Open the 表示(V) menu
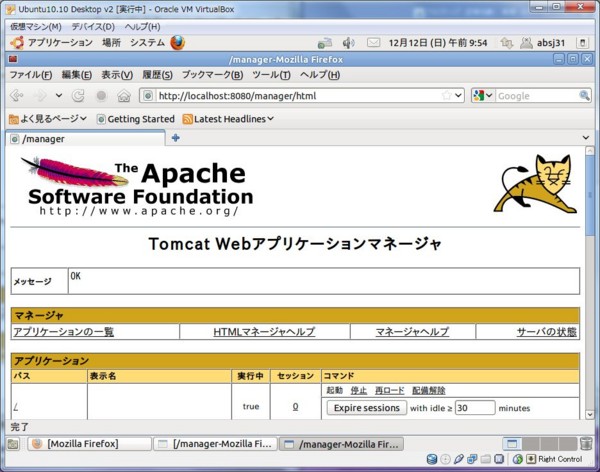This screenshot has width=600, height=472. pyautogui.click(x=117, y=75)
